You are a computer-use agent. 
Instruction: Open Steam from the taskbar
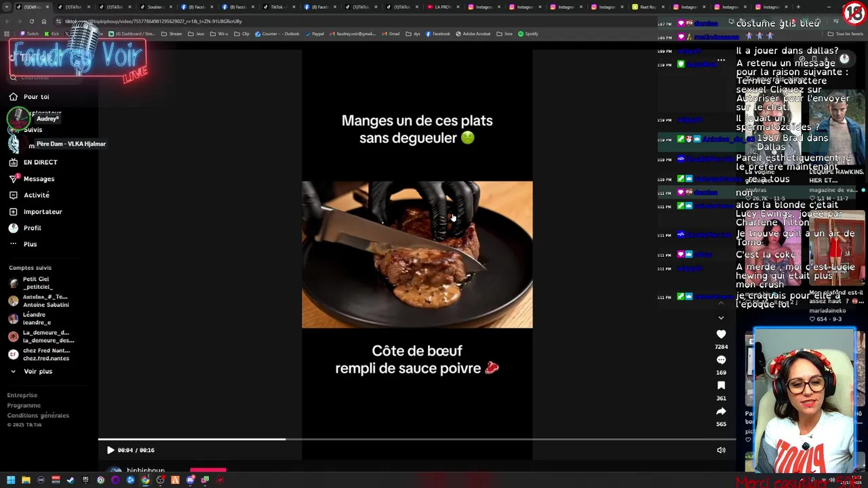click(x=71, y=480)
